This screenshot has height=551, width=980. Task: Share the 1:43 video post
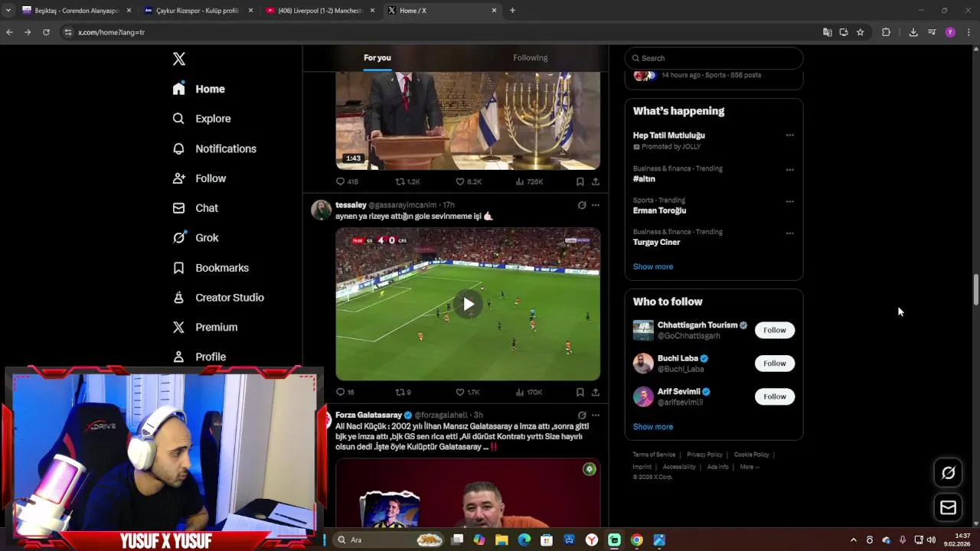[x=595, y=181]
